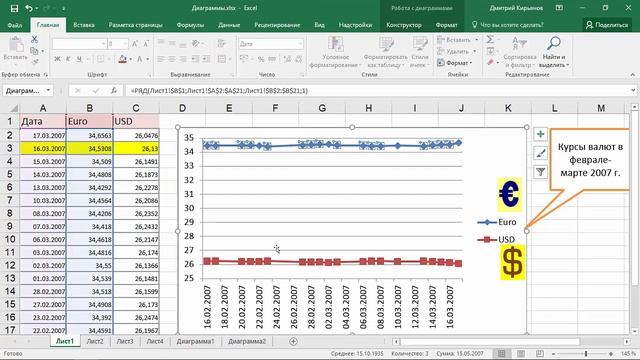Increase font size with larger A icon
This screenshot has width=640, height=360.
pyautogui.click(x=135, y=43)
